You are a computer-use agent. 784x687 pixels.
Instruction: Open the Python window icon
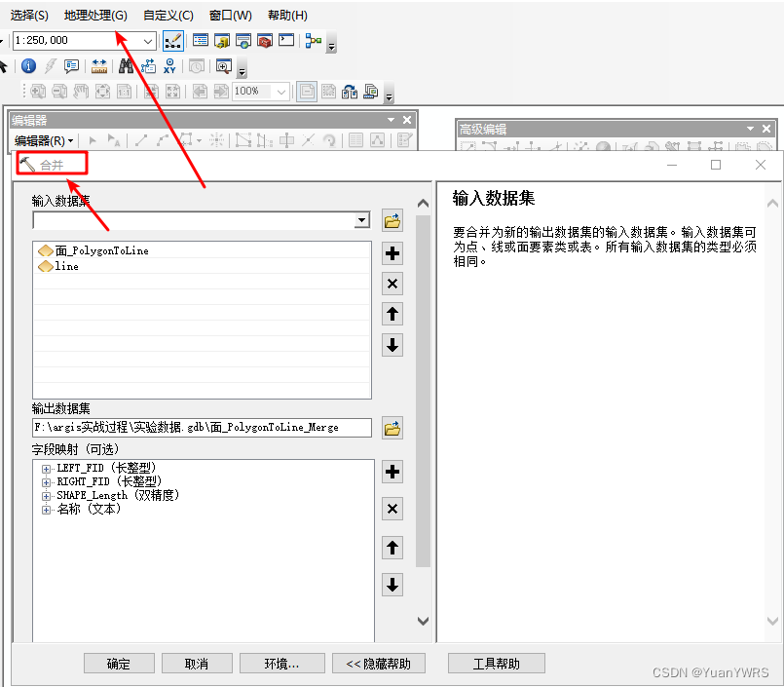click(x=286, y=40)
